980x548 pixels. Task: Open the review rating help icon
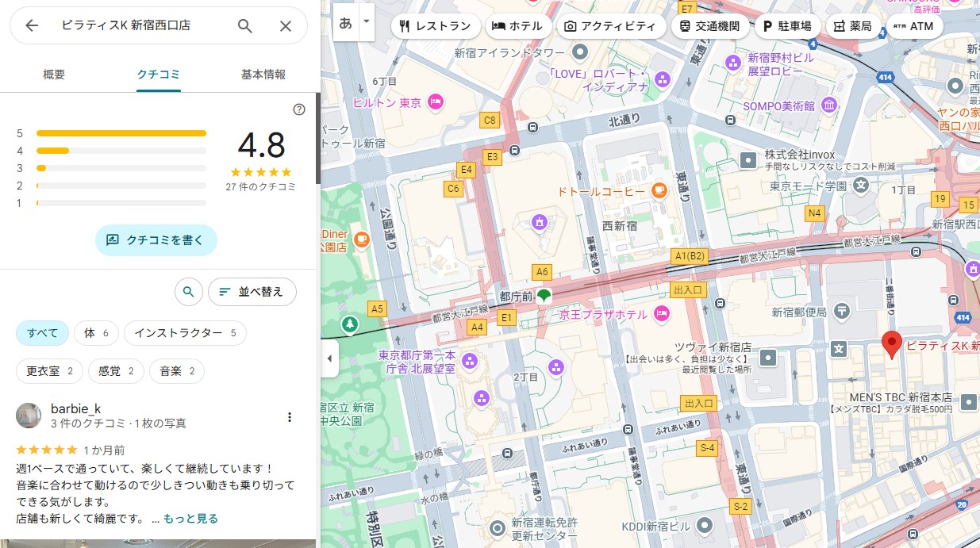(299, 109)
